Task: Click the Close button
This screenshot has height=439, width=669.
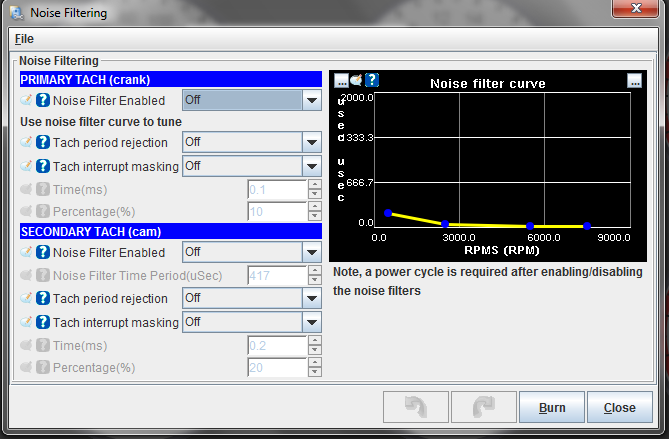Action: point(620,407)
